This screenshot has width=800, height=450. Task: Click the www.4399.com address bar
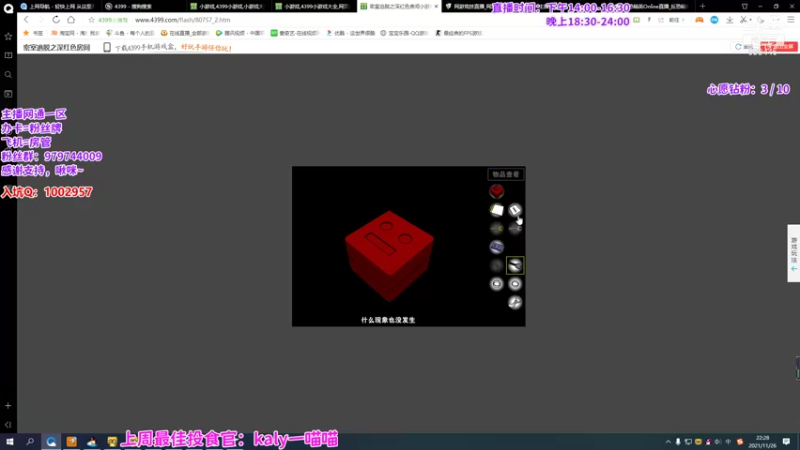[x=182, y=20]
